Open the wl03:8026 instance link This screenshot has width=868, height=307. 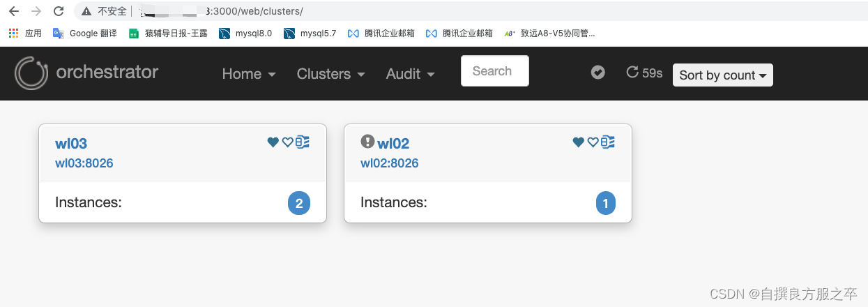pyautogui.click(x=84, y=163)
